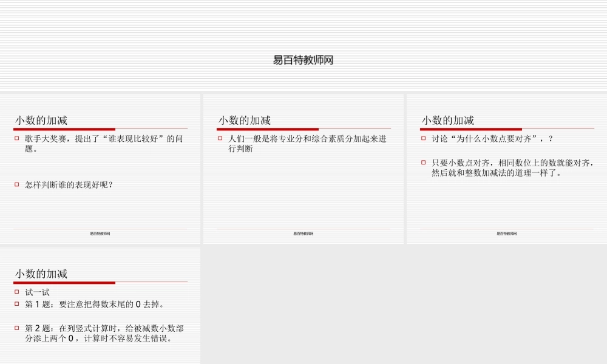Click the bullet 试一试
The width and height of the screenshot is (607, 364).
coord(37,292)
